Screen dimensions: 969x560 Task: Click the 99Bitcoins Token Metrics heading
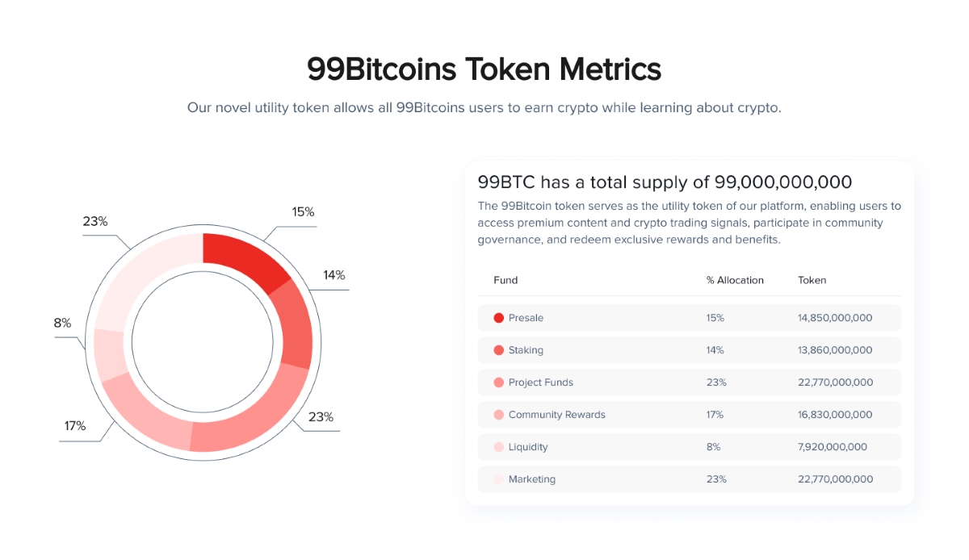tap(484, 69)
